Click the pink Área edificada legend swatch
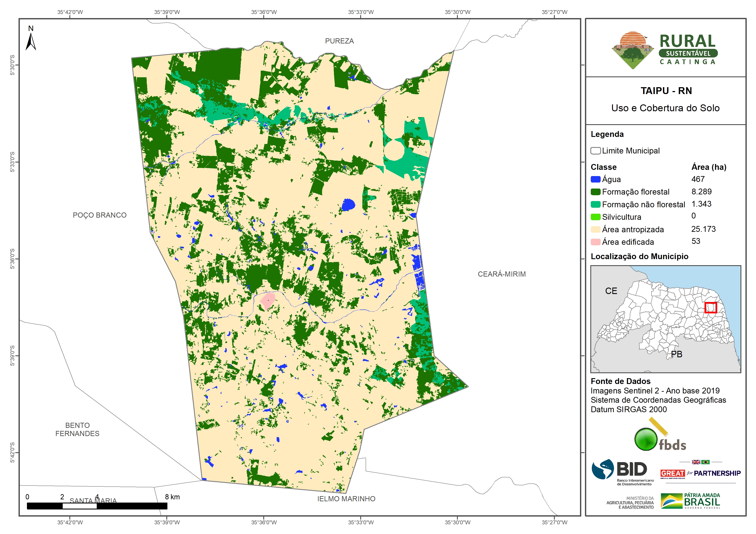 coord(595,242)
